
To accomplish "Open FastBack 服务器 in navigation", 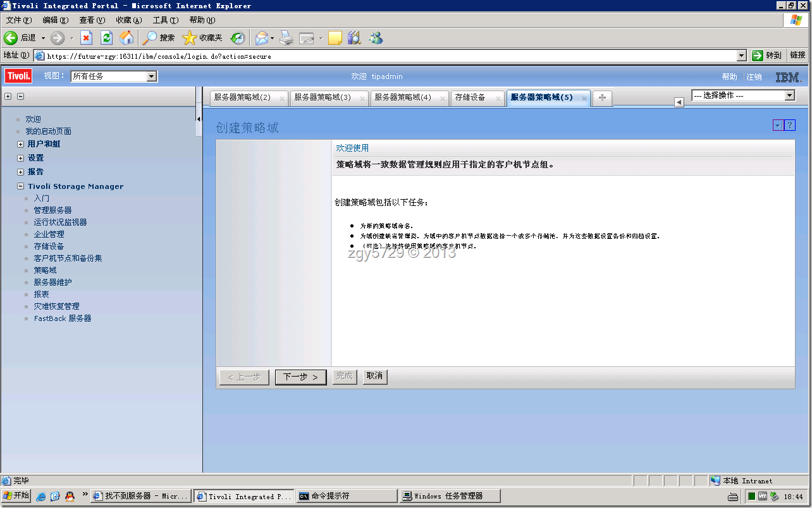I will [63, 318].
